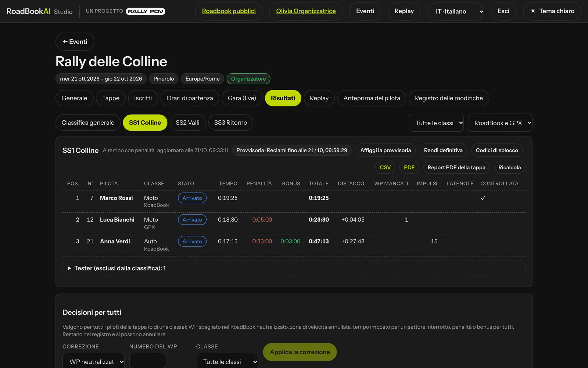Image resolution: width=588 pixels, height=368 pixels.
Task: Open the Correzione WP neutralizzat dropdown
Action: pyautogui.click(x=94, y=361)
